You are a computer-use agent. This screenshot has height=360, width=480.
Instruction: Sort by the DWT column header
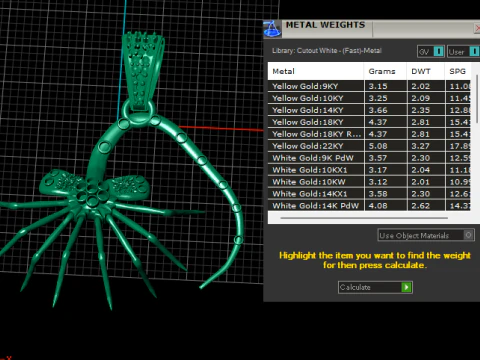pos(426,71)
